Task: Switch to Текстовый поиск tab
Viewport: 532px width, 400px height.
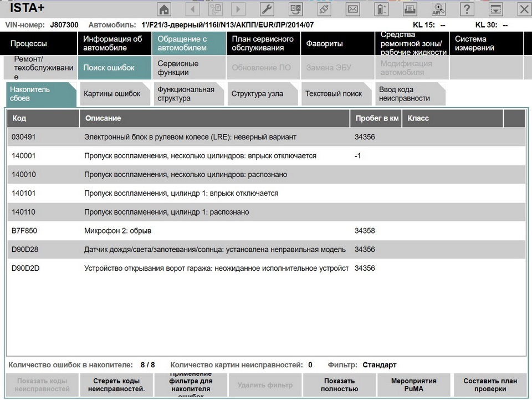Action: pos(336,94)
